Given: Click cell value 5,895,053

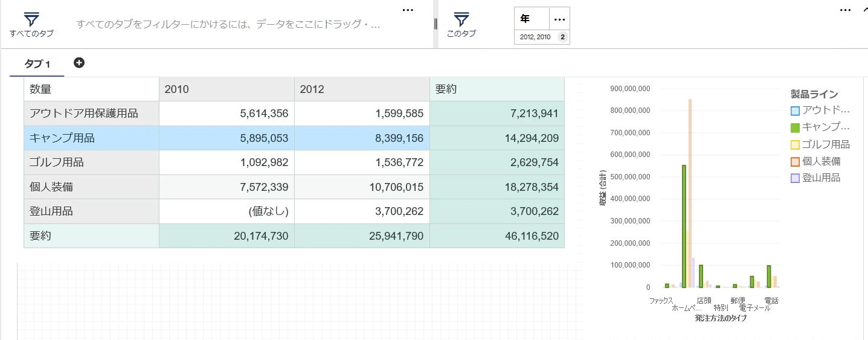Looking at the screenshot, I should (x=227, y=138).
